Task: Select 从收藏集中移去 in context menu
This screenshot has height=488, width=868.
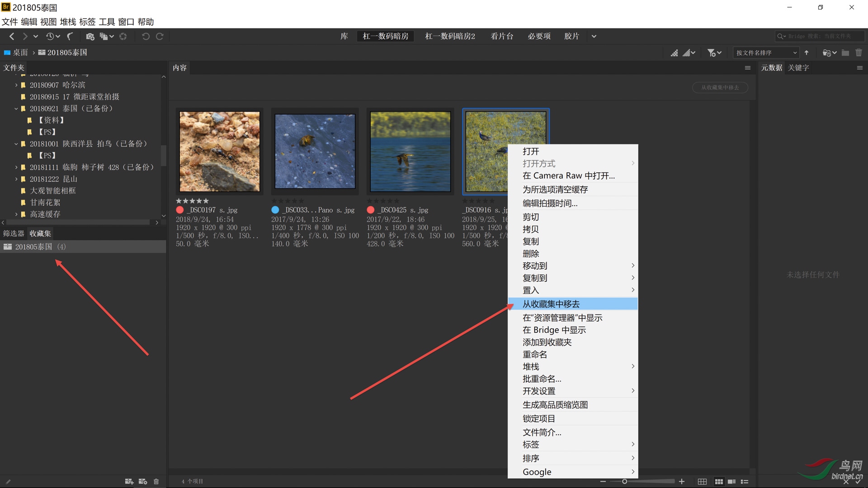Action: click(551, 304)
